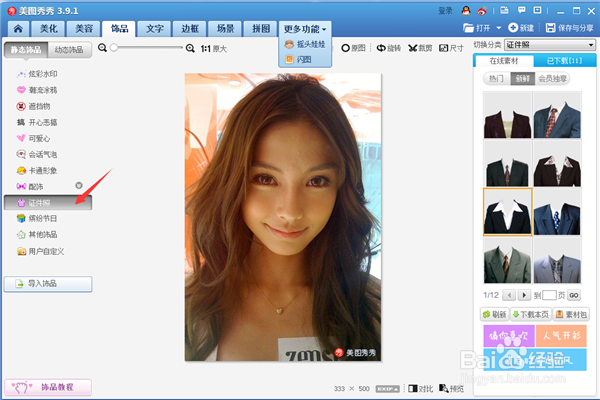Click the 打开 folder button

click(x=476, y=28)
